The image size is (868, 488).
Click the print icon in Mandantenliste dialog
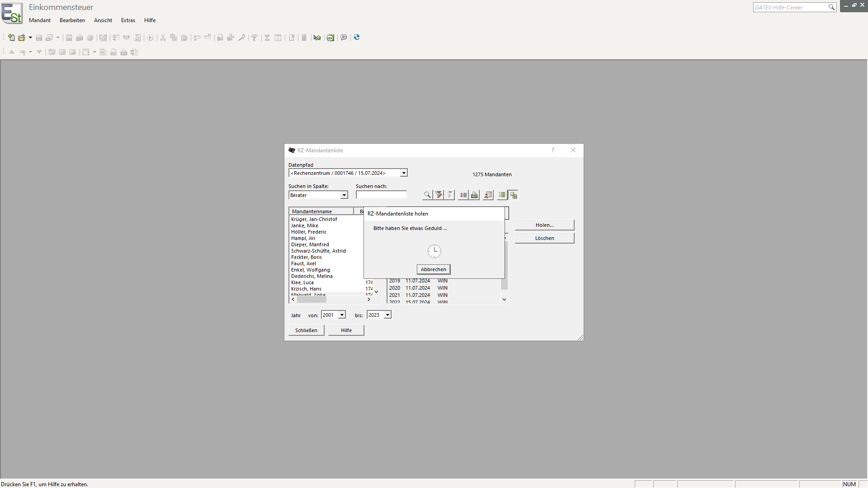[474, 195]
